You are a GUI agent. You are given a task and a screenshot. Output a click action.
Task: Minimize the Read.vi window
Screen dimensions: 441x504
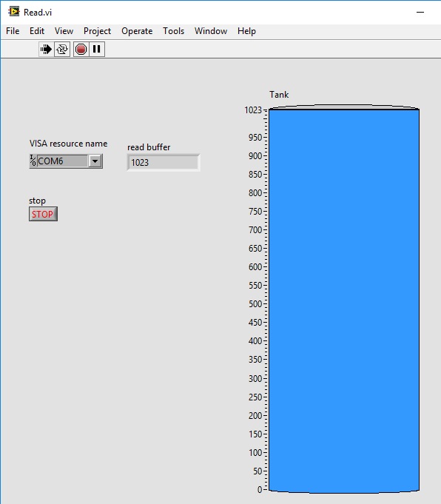coord(420,13)
